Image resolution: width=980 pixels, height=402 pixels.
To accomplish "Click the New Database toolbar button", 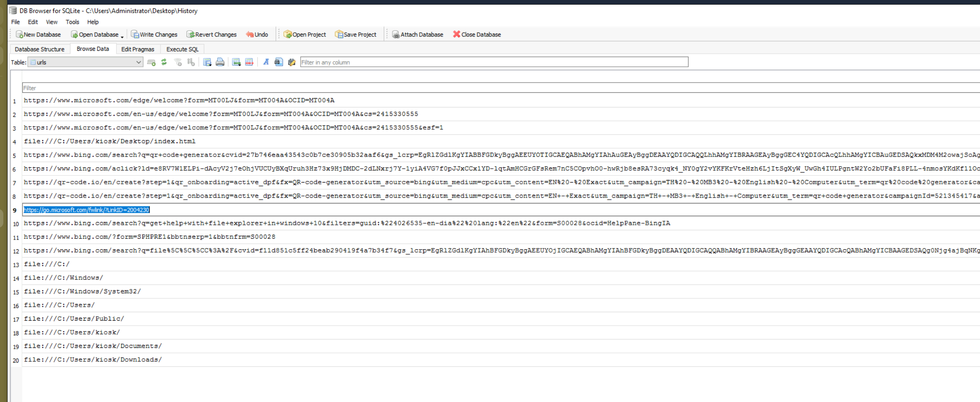I will click(38, 34).
